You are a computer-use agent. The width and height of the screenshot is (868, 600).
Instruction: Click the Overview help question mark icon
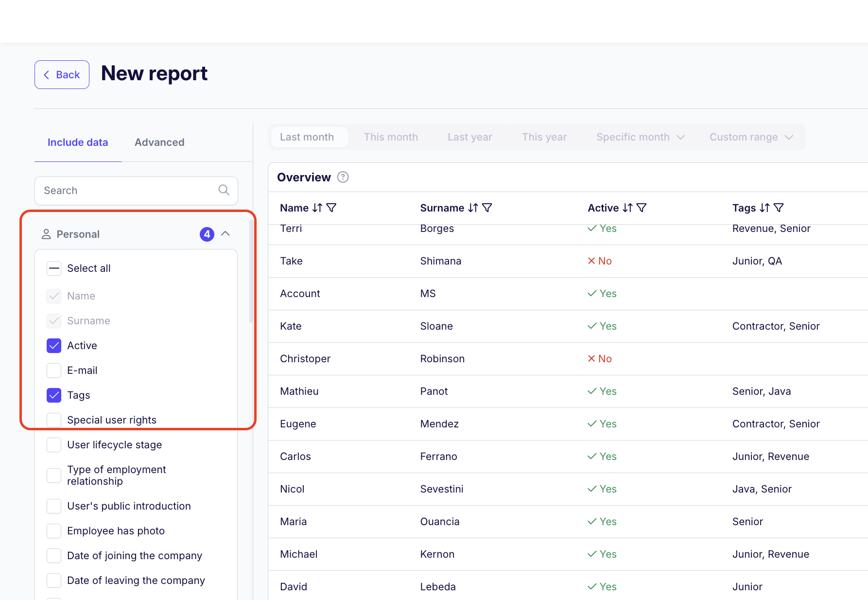pyautogui.click(x=343, y=177)
